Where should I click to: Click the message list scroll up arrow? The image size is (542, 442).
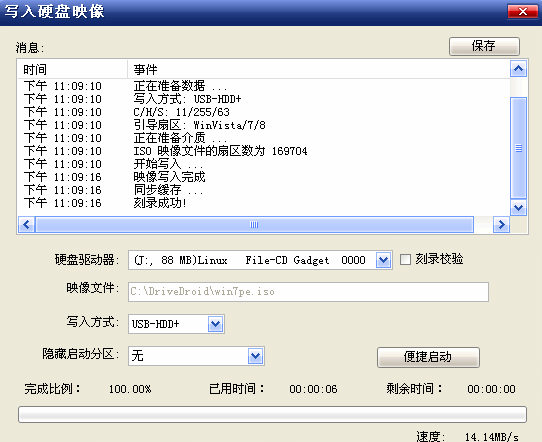point(518,68)
